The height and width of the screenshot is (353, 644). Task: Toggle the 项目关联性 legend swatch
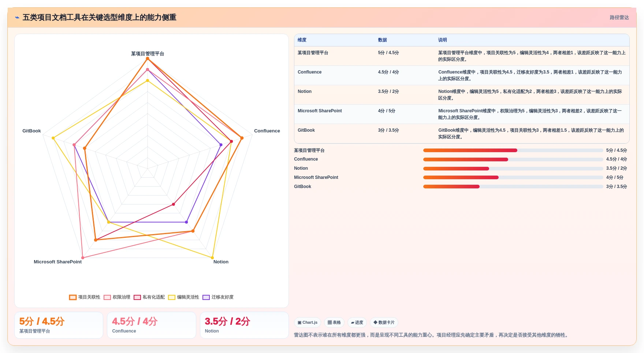(x=73, y=297)
